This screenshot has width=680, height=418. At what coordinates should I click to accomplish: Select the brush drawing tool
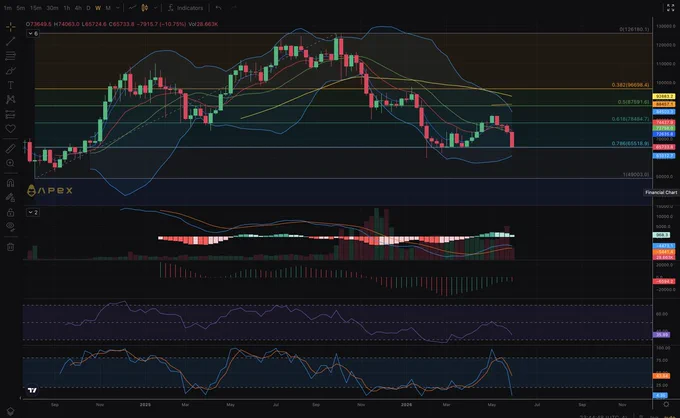(10, 71)
